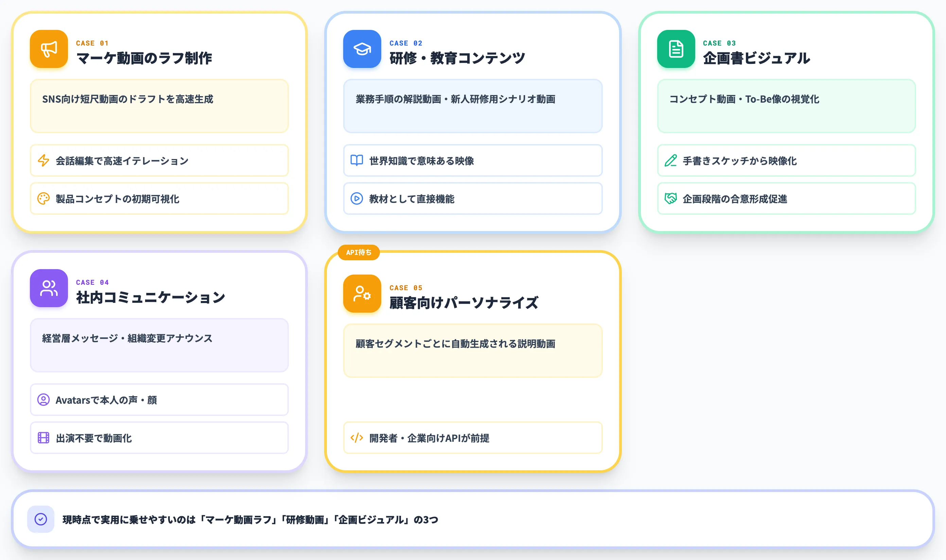Click the orange user-gear icon for Case 05
This screenshot has height=560, width=946.
click(x=362, y=293)
